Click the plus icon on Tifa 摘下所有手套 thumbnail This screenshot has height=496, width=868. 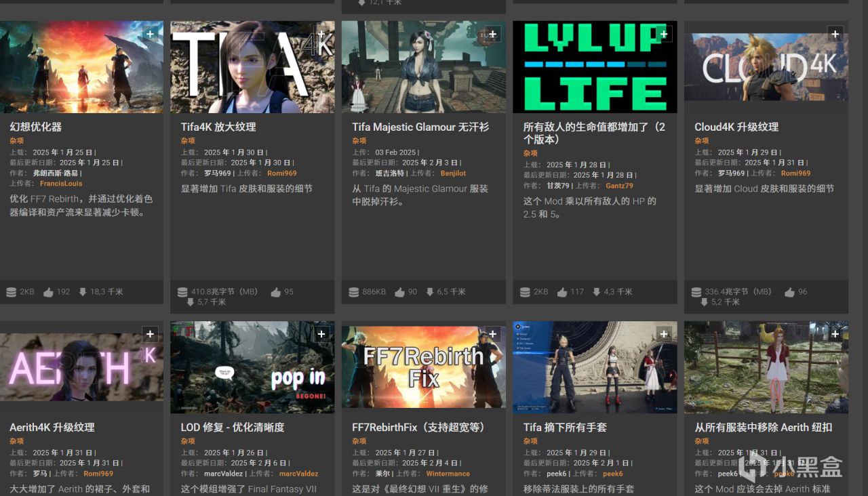(664, 334)
